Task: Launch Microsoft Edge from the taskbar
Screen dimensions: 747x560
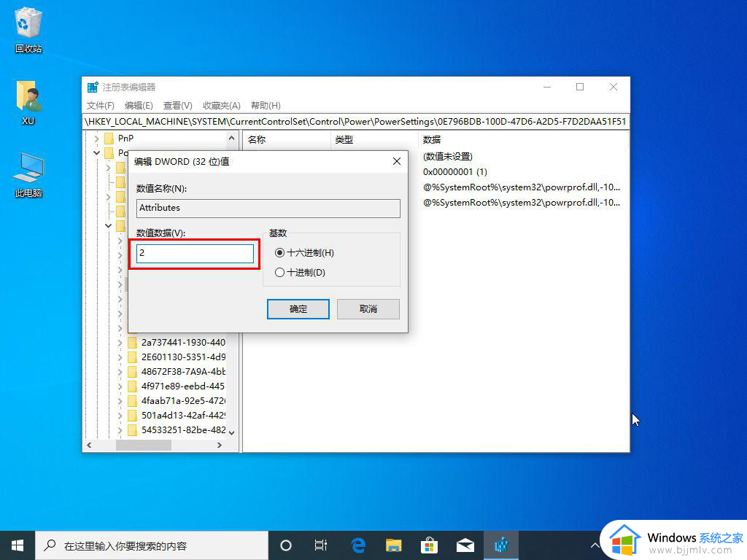Action: (357, 545)
